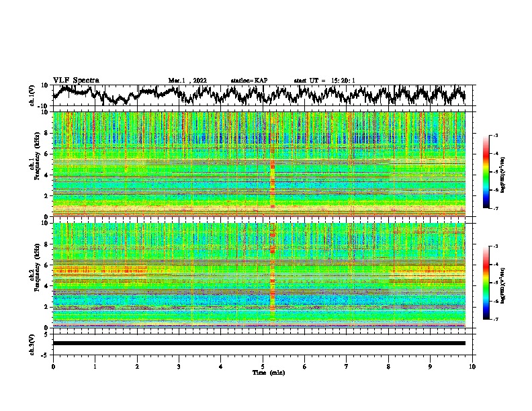Image resolution: width=532 pixels, height=411 pixels.
Task: Click the "5" tick on ch.3(V) axis
Action: [46, 334]
